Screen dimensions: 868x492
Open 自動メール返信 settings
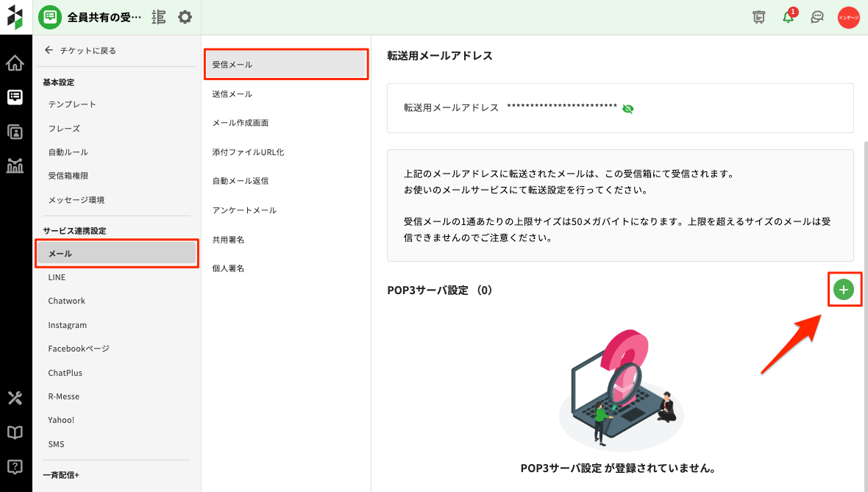coord(240,181)
